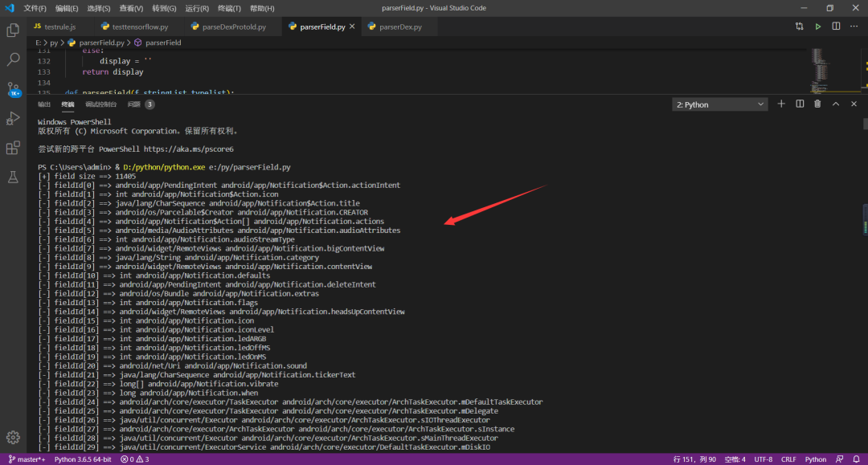Open changes compare icon in editor toolbar
868x465 pixels.
pyautogui.click(x=800, y=27)
